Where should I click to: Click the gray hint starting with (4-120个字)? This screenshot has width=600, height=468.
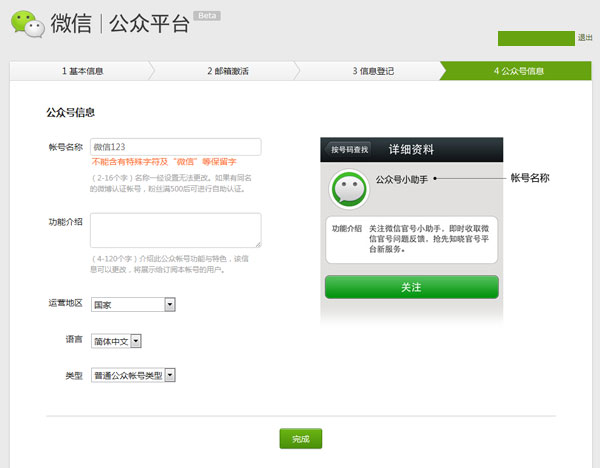click(169, 264)
